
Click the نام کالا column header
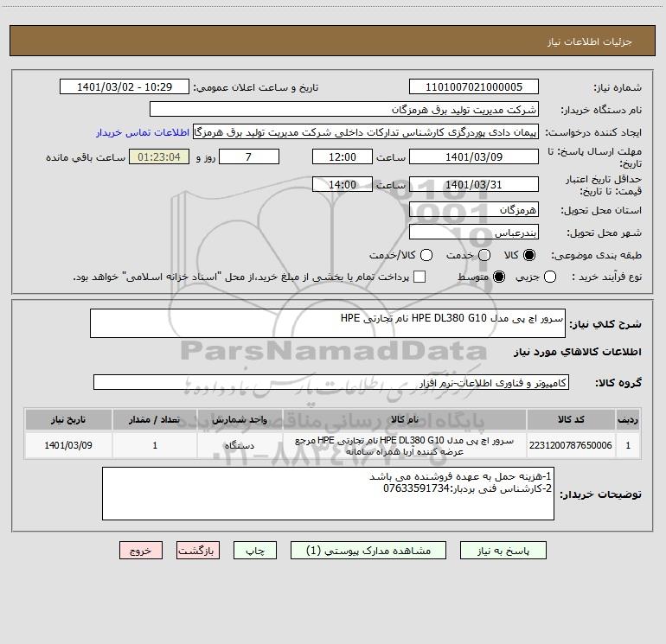coord(405,419)
